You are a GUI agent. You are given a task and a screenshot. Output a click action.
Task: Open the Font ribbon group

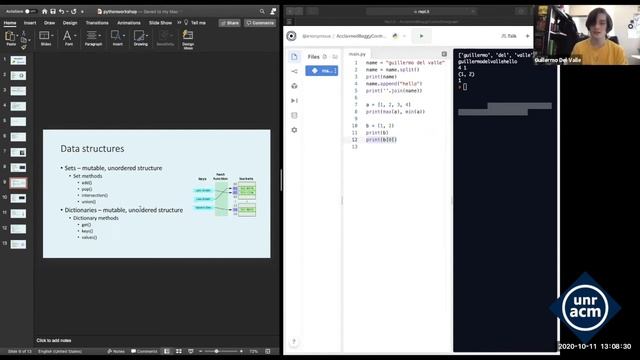[x=69, y=38]
